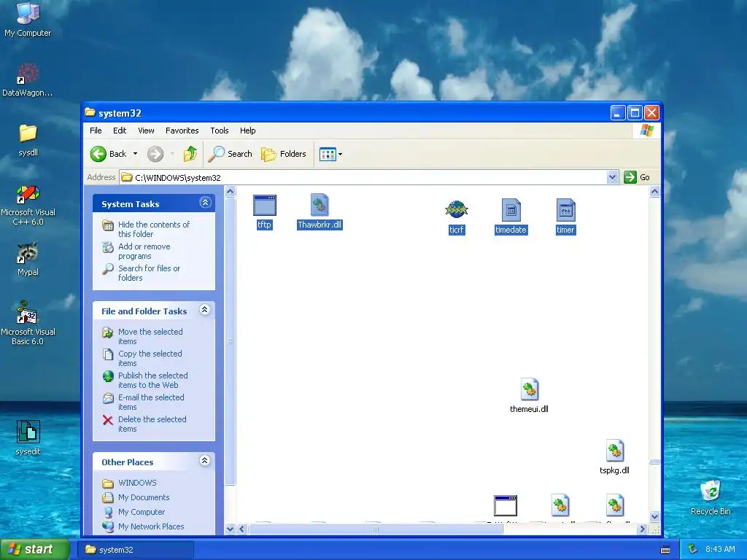Select the ticrf file icon
The width and height of the screenshot is (747, 560).
[x=457, y=210]
